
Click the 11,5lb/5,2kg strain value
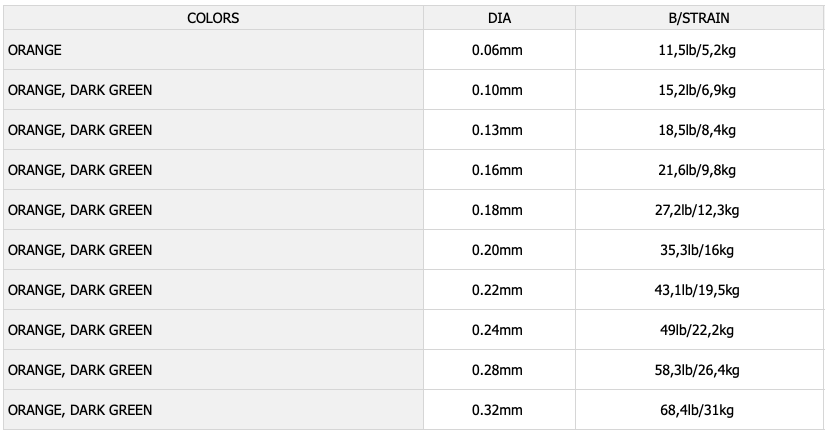coord(697,50)
